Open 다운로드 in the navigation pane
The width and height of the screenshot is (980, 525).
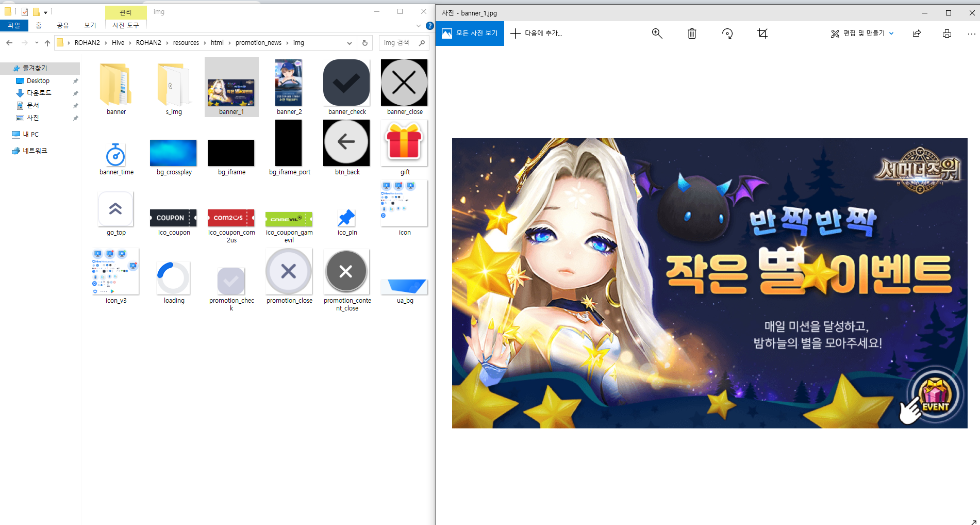[39, 93]
